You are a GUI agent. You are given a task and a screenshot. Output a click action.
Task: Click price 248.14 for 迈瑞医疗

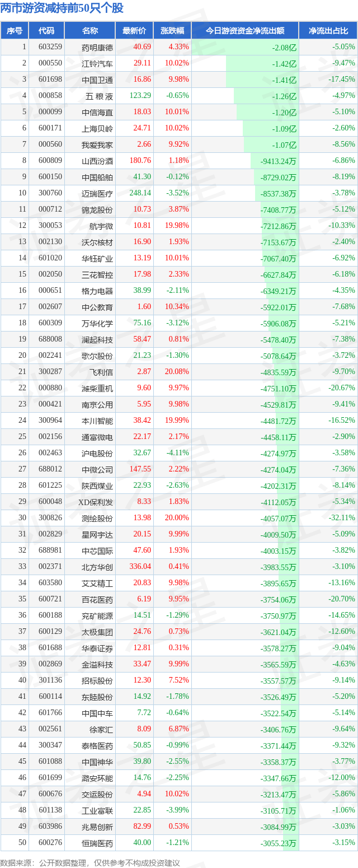140,193
